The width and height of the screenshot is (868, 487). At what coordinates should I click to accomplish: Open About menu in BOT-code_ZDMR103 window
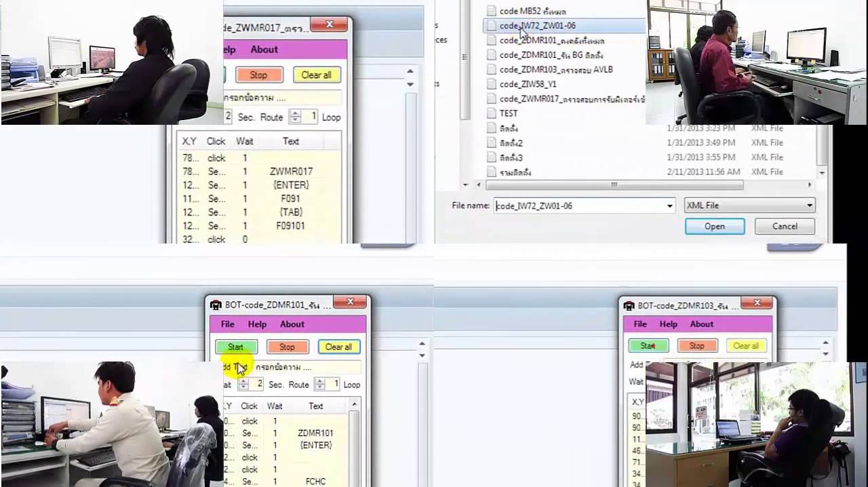tap(702, 324)
